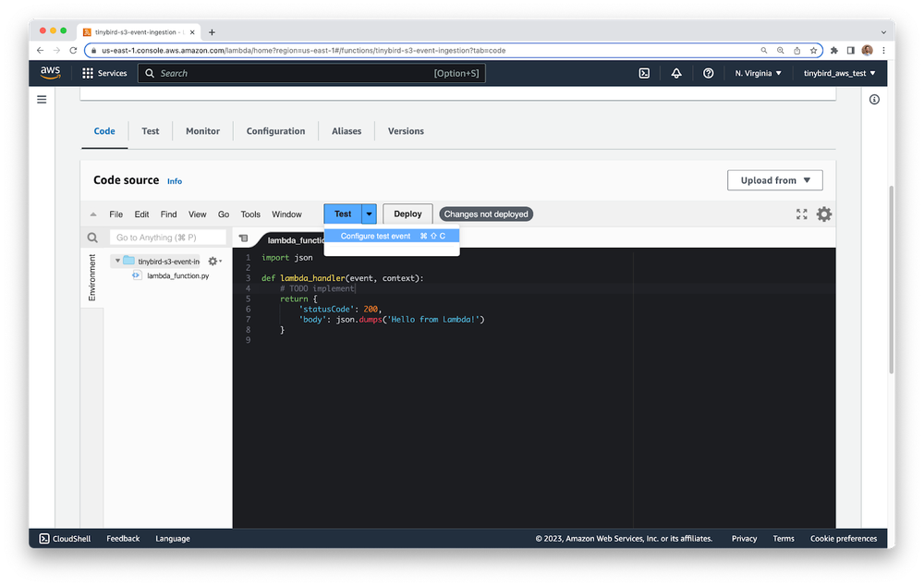Open the editor settings gear icon

823,214
